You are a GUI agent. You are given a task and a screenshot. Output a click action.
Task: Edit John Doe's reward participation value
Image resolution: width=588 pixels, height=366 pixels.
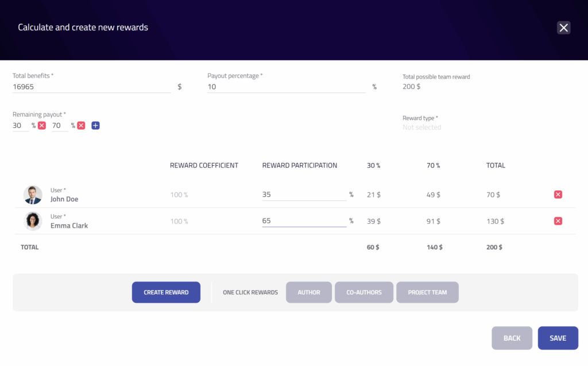coord(304,195)
